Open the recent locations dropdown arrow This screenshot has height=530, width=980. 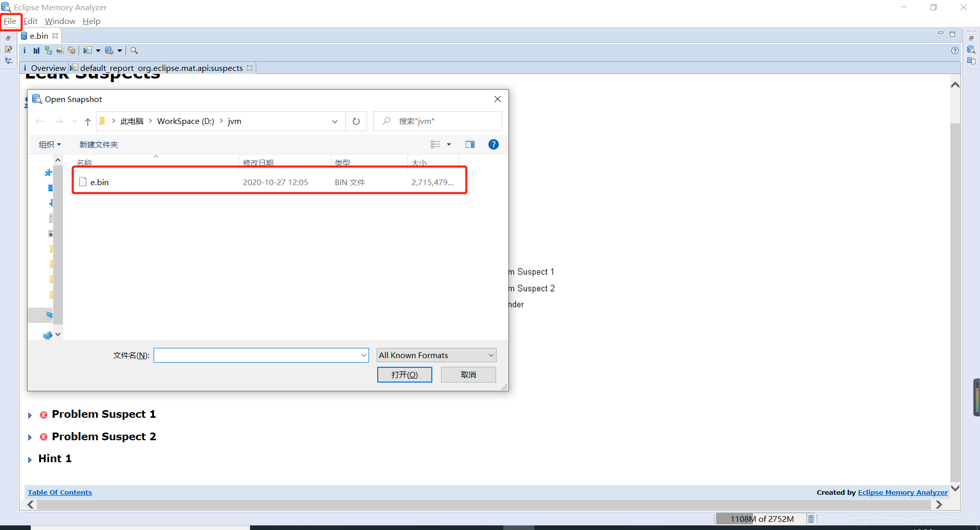[x=75, y=121]
